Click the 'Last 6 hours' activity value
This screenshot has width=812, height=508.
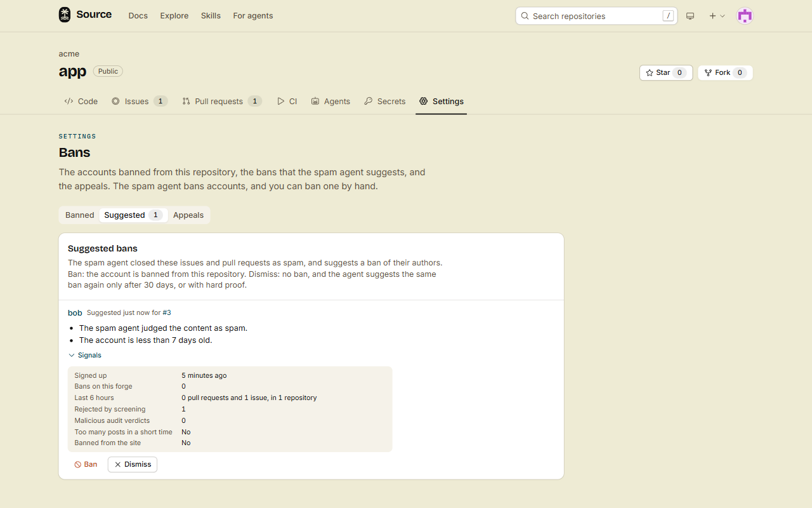[249, 398]
